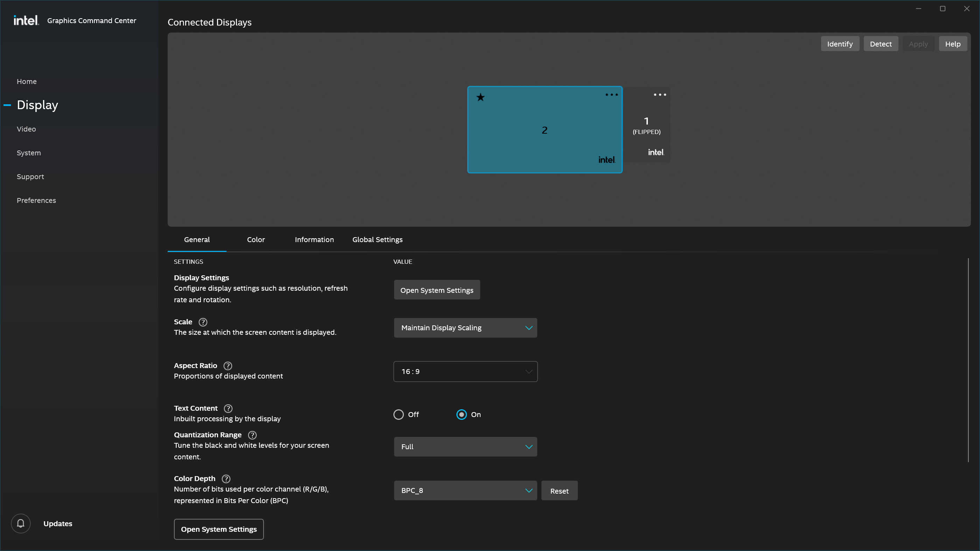Reset the Color Depth setting
980x551 pixels.
559,490
